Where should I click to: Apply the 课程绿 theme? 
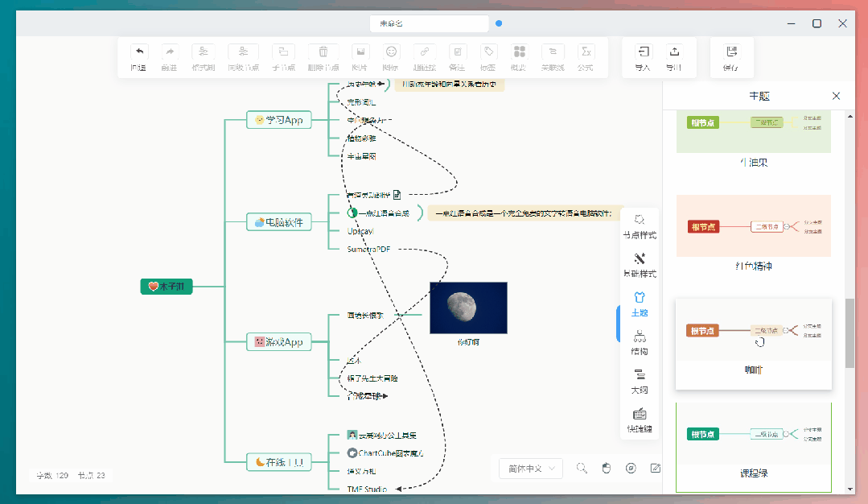click(x=753, y=435)
